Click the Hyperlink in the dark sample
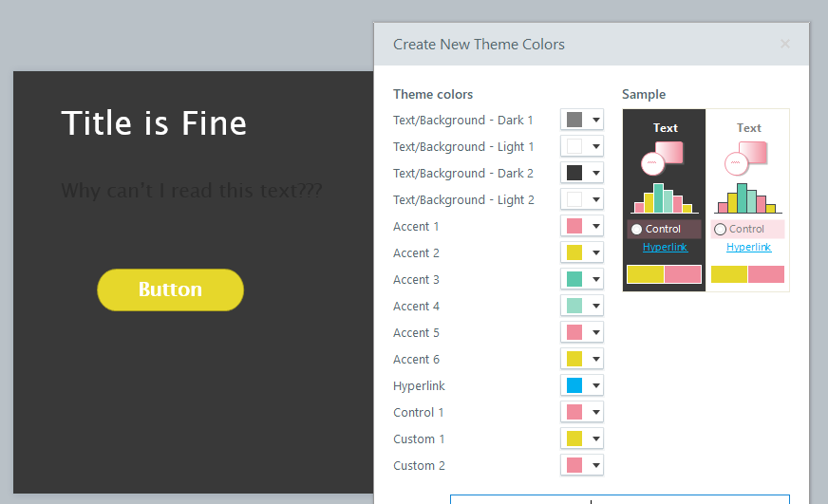The height and width of the screenshot is (504, 828). click(665, 248)
